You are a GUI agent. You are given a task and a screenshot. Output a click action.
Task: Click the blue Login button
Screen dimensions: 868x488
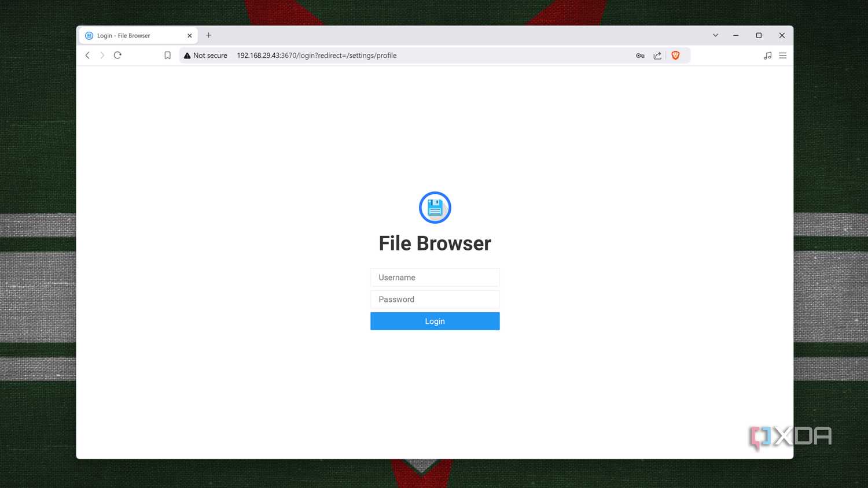[x=435, y=321]
